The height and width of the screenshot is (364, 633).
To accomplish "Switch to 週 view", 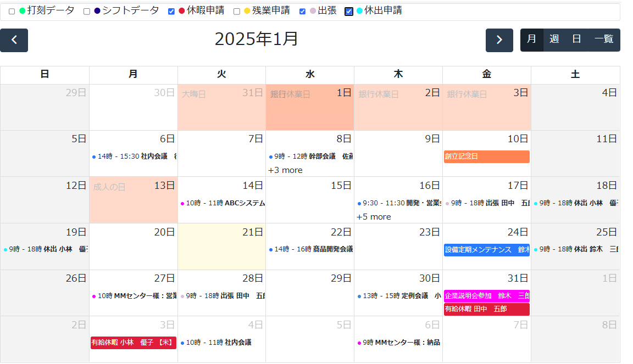I will [x=554, y=40].
